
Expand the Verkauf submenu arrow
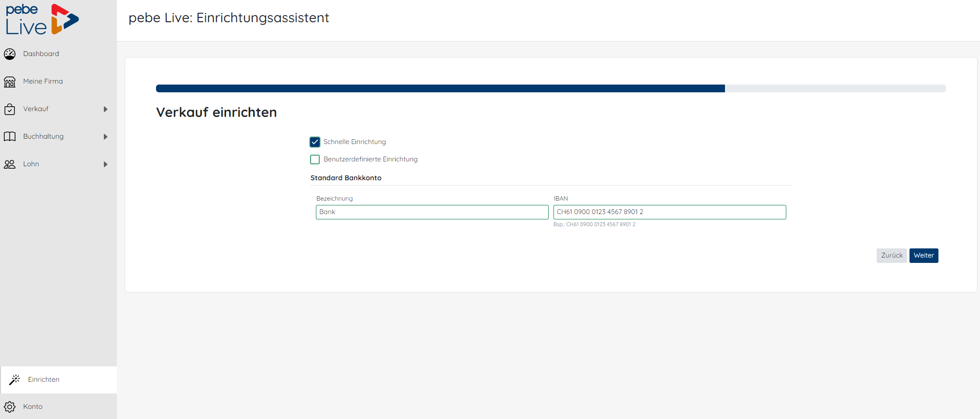pyautogui.click(x=105, y=109)
